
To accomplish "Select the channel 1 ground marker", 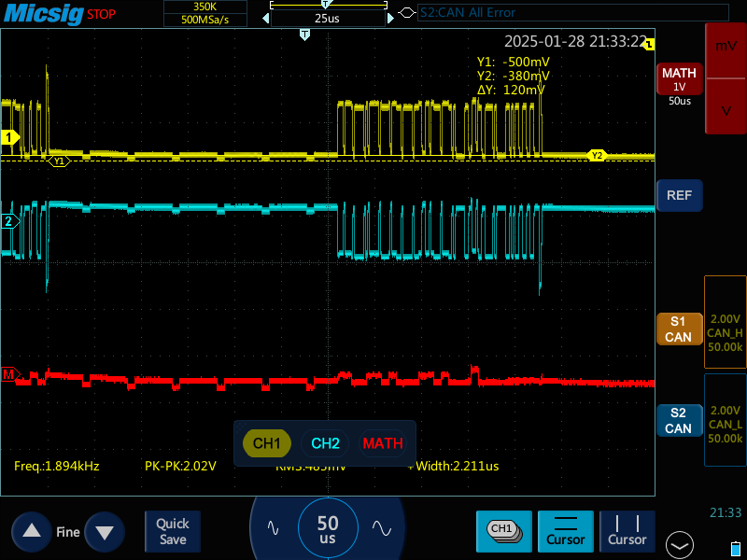I will [9, 137].
